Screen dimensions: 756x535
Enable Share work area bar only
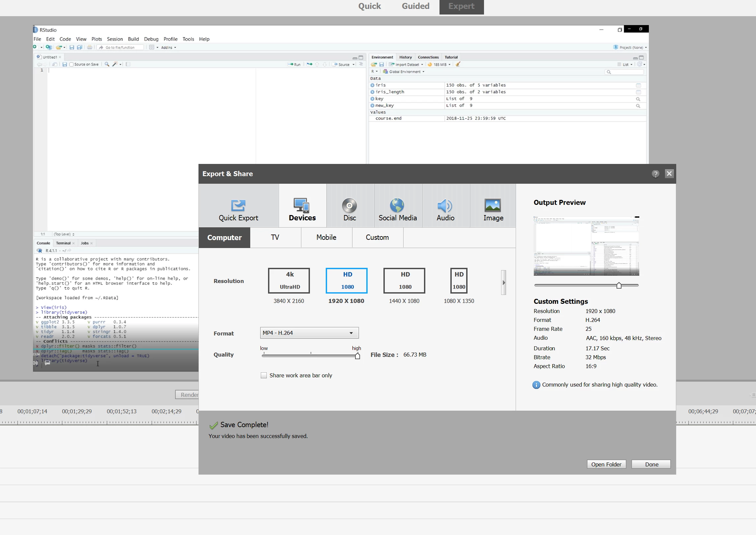(x=264, y=375)
